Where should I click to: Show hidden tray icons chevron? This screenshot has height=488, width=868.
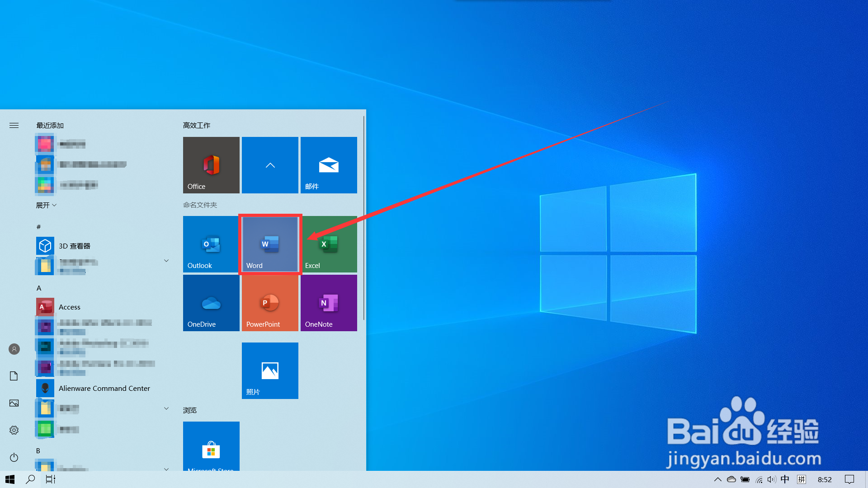coord(717,479)
